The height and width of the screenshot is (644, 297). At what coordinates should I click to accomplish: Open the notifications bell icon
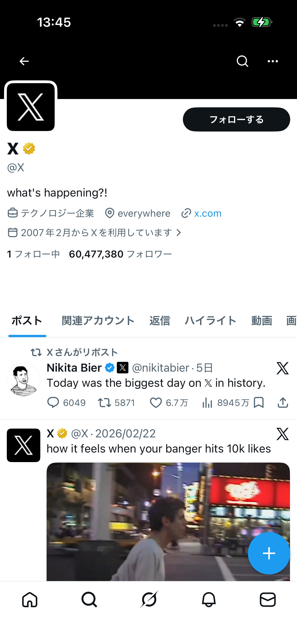pyautogui.click(x=208, y=600)
